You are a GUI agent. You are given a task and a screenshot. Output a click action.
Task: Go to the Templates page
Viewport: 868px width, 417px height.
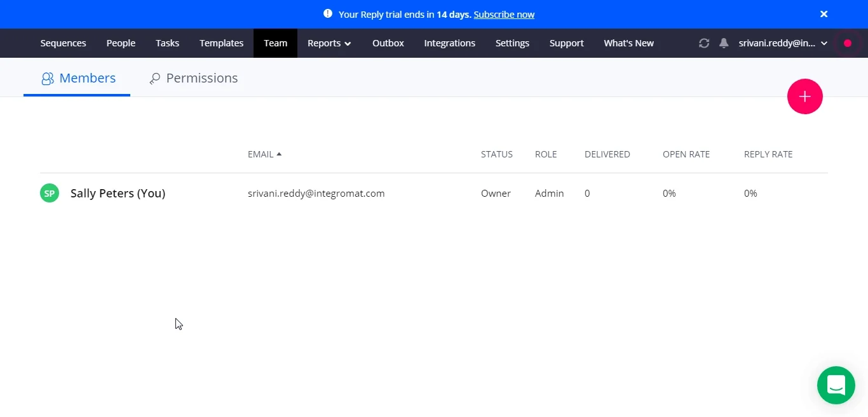tap(222, 43)
